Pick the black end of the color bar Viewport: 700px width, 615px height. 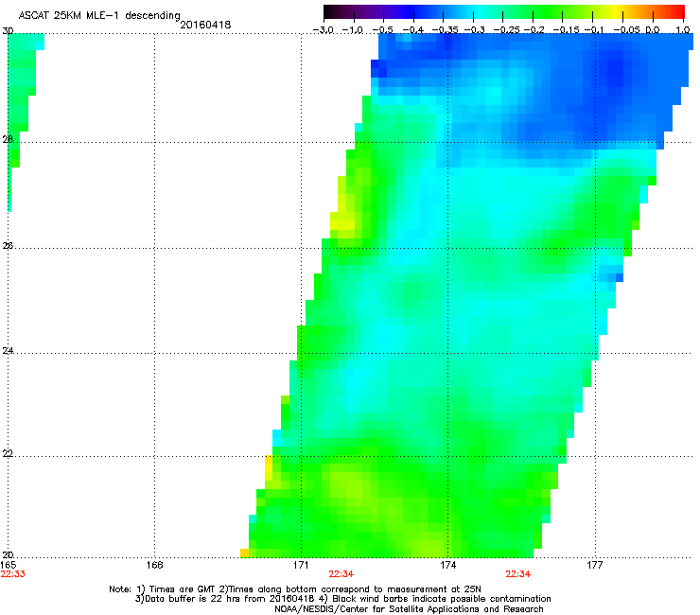tap(330, 12)
